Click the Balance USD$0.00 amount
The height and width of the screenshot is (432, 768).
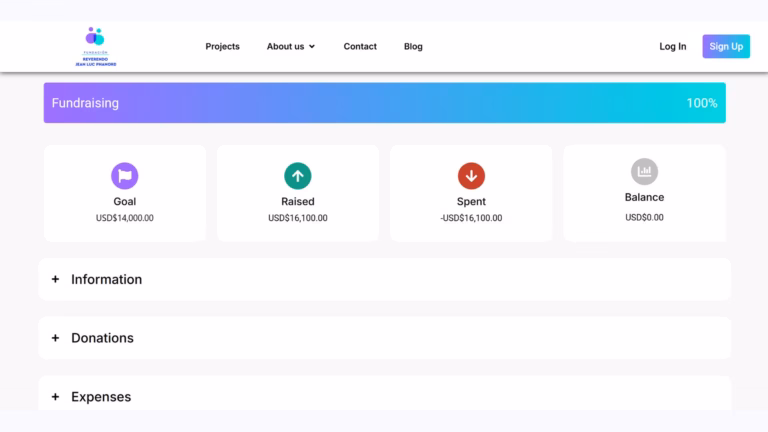644,217
